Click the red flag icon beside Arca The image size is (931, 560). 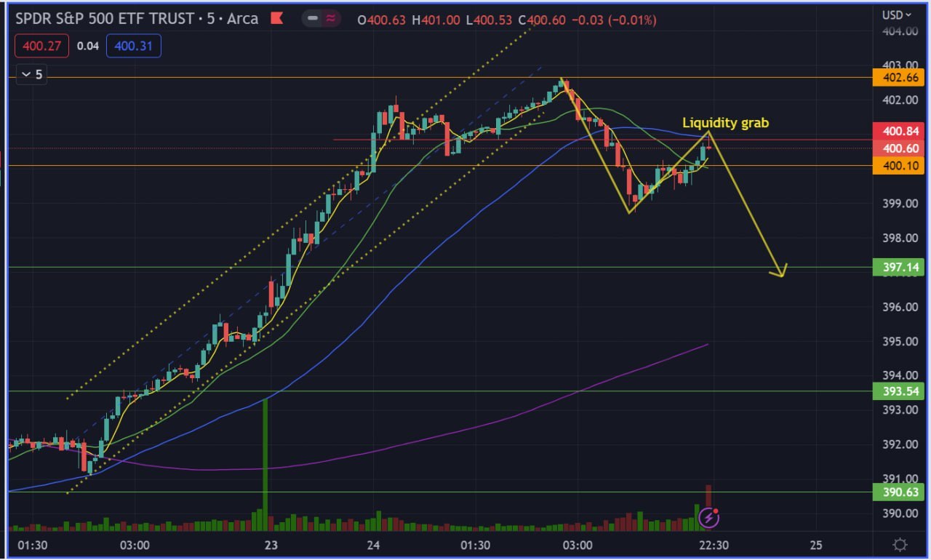click(276, 19)
